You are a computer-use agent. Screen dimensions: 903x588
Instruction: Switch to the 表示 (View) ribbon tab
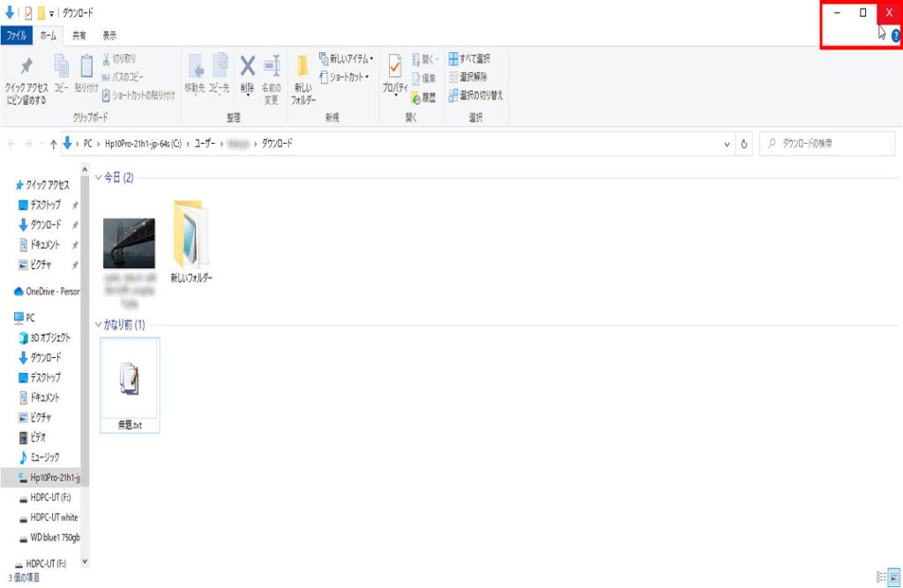109,35
